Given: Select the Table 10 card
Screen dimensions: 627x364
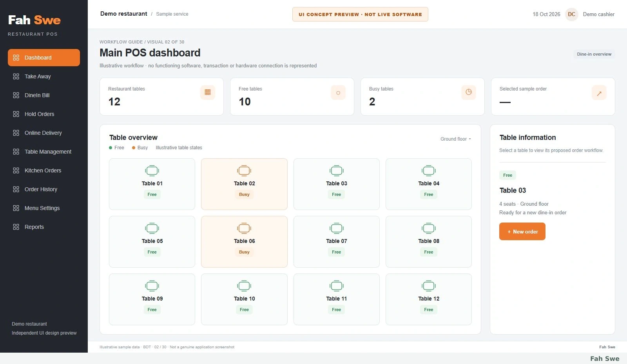Looking at the screenshot, I should 244,299.
